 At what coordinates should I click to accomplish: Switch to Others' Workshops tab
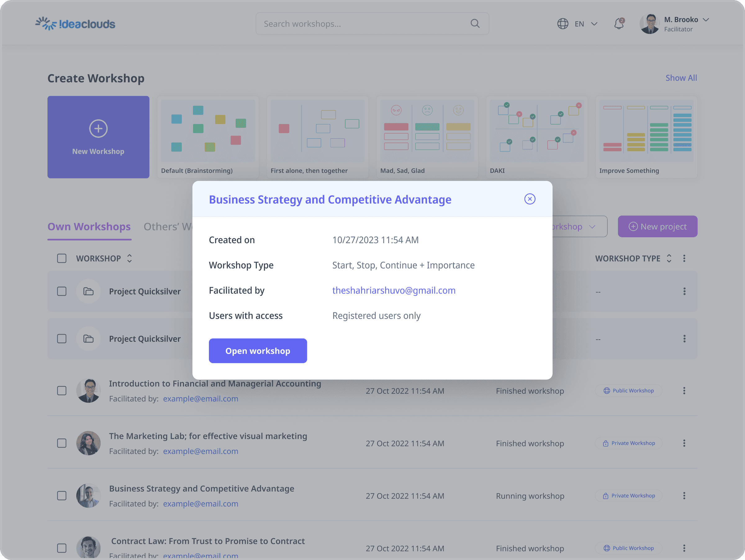[168, 227]
